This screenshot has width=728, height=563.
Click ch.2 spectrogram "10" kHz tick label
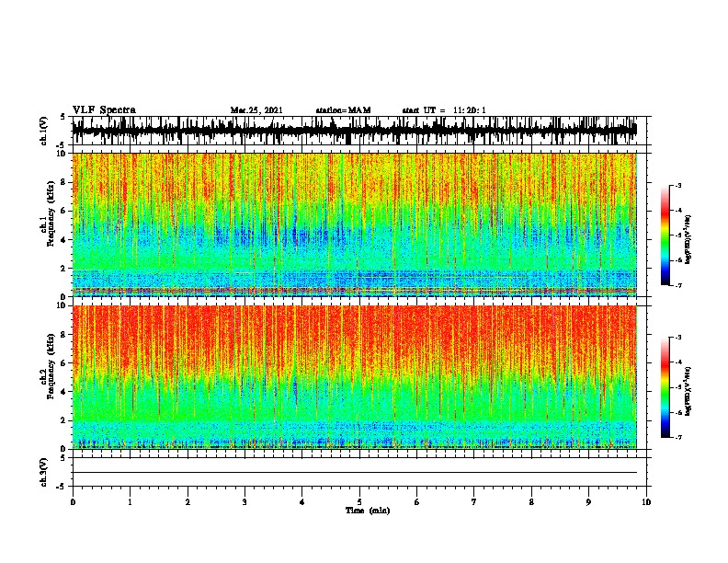[x=63, y=305]
